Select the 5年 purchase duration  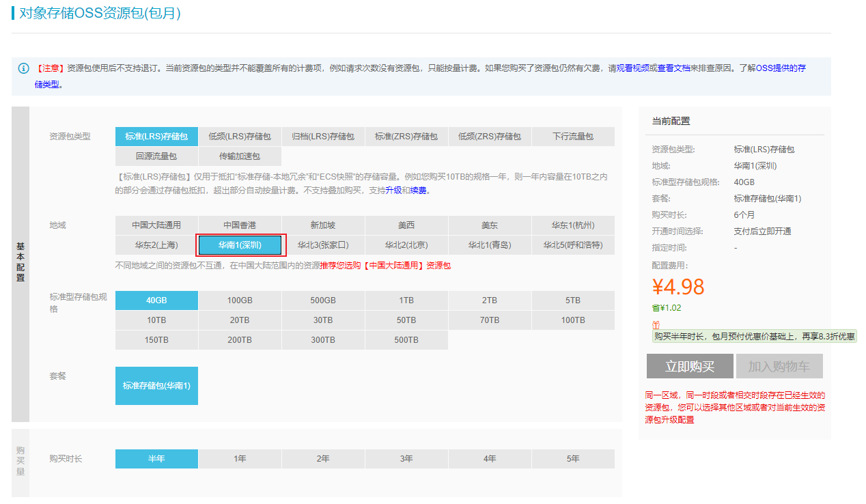(573, 459)
